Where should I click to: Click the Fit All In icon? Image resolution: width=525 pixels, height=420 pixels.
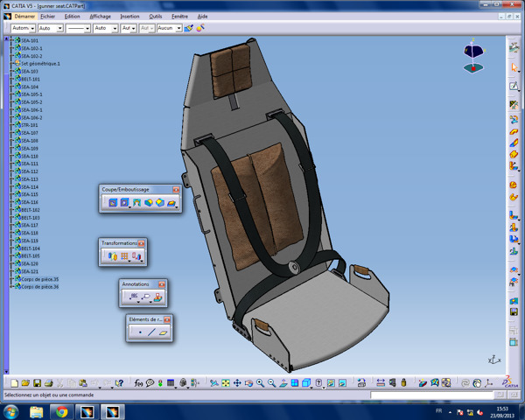coord(226,383)
